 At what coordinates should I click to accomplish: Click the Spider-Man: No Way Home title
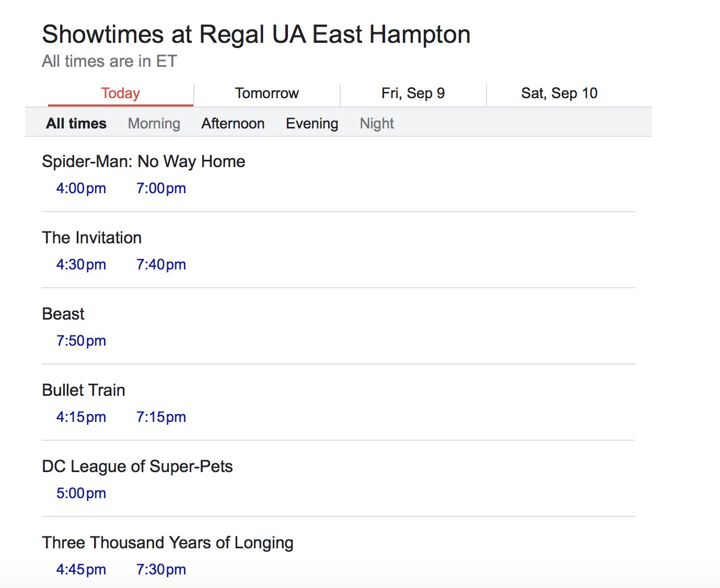[x=144, y=161]
